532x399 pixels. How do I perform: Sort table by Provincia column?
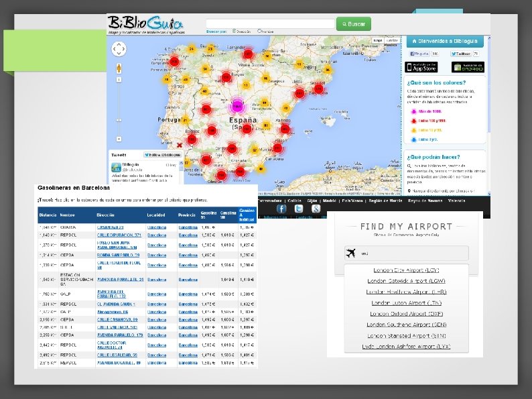[x=187, y=215]
